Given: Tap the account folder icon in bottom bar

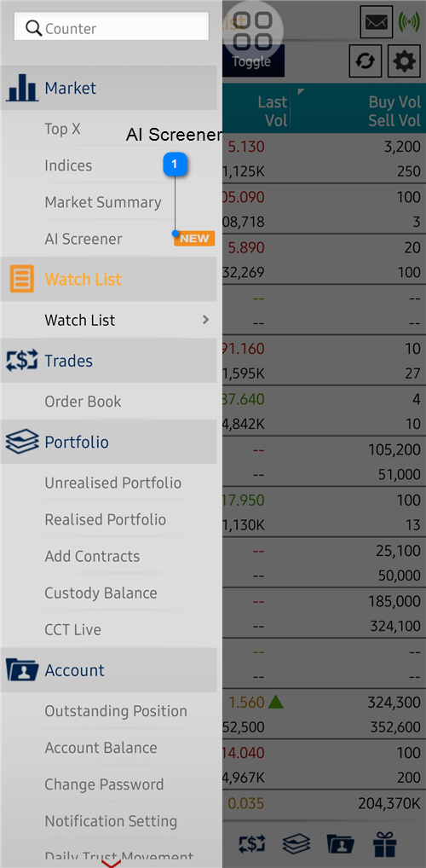Looking at the screenshot, I should (341, 845).
